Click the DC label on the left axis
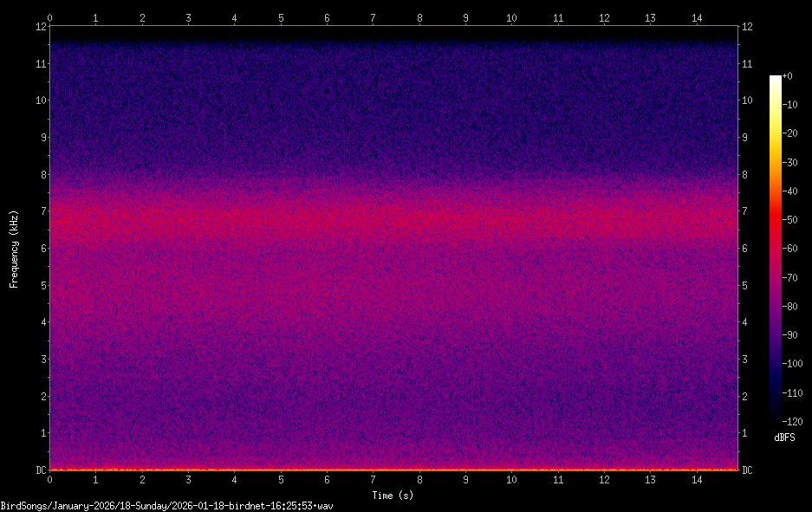This screenshot has height=512, width=812. point(41,470)
